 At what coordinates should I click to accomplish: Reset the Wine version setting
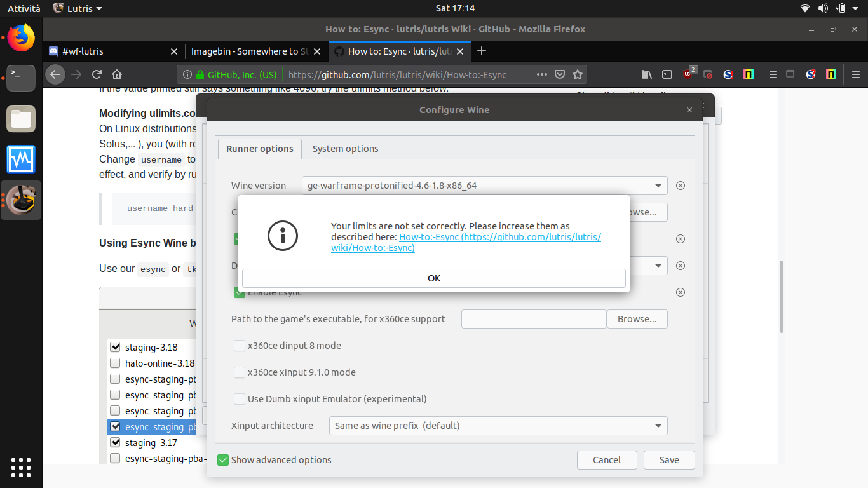click(681, 186)
